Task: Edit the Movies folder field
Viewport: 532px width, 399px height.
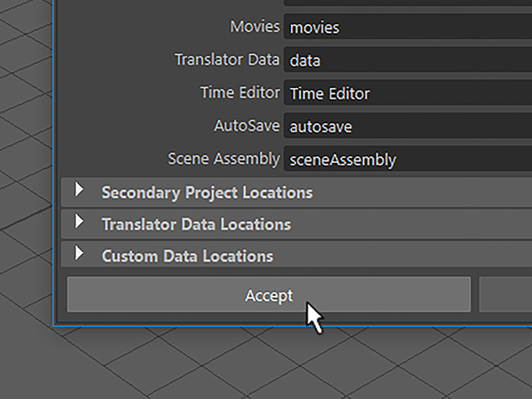Action: (x=407, y=27)
